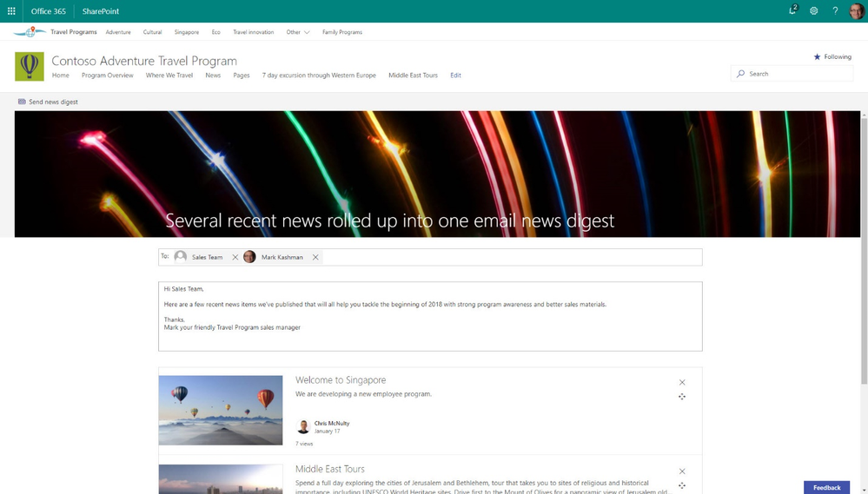Click Edit in the site navigation
The image size is (868, 494).
[455, 76]
